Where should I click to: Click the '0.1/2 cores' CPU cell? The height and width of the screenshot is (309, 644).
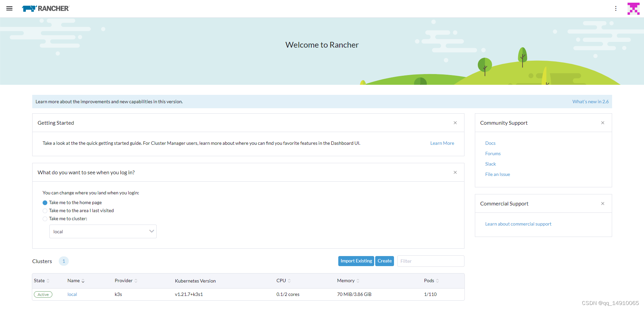click(x=288, y=294)
